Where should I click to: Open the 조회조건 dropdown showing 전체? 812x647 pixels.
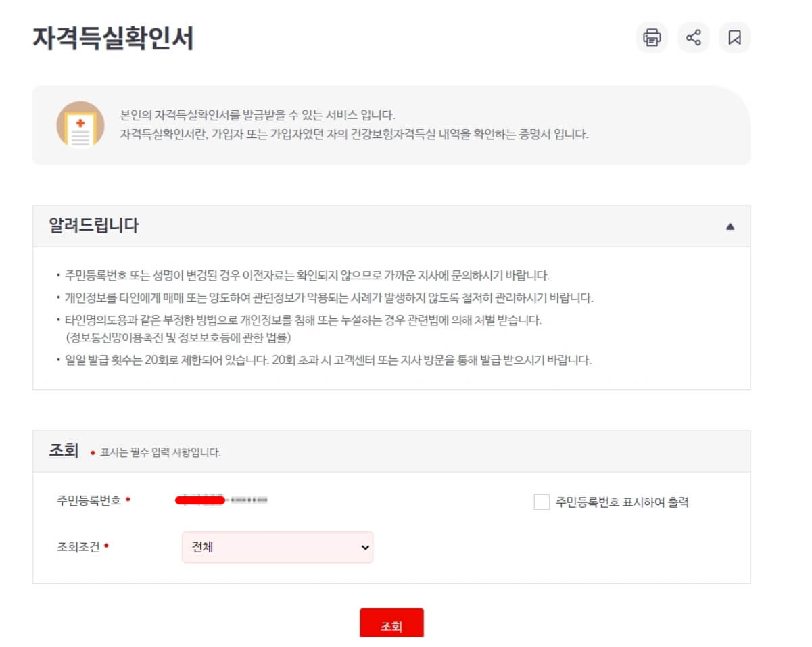point(277,548)
